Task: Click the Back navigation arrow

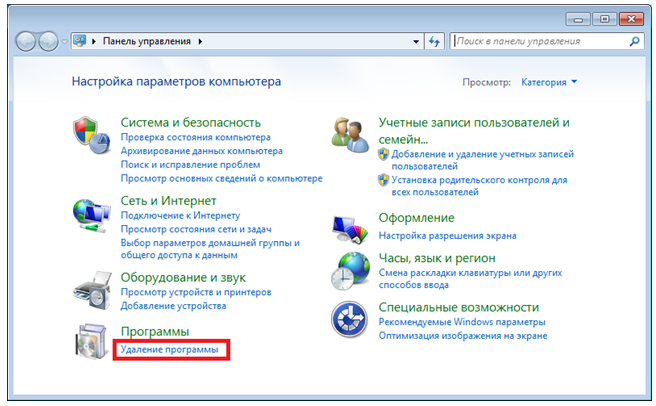Action: point(25,41)
